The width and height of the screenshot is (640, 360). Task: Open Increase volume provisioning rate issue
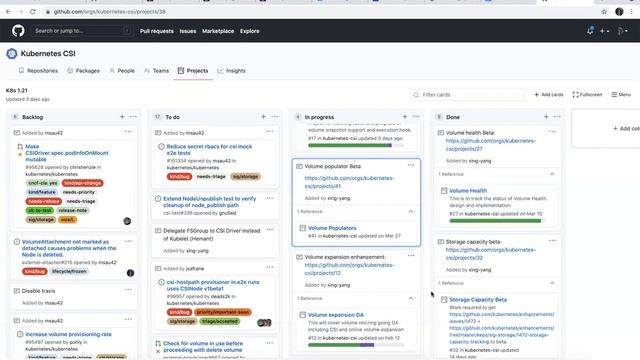(x=68, y=334)
